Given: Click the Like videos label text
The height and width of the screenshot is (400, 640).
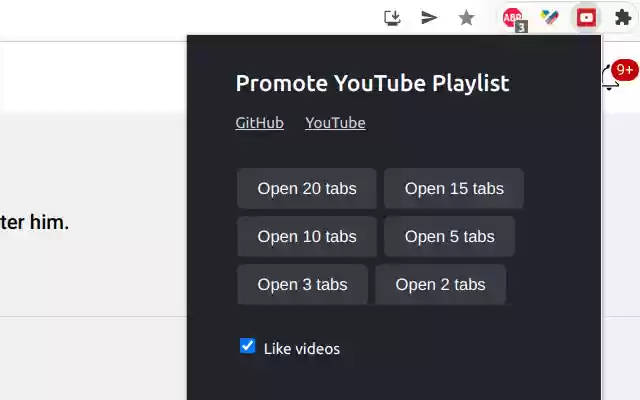Looking at the screenshot, I should [x=302, y=349].
